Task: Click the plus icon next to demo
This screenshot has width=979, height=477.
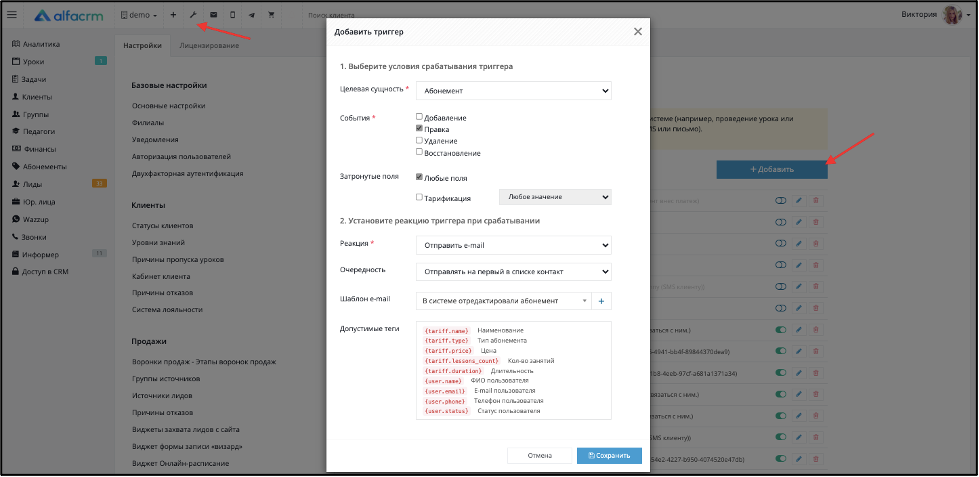Action: pyautogui.click(x=174, y=15)
